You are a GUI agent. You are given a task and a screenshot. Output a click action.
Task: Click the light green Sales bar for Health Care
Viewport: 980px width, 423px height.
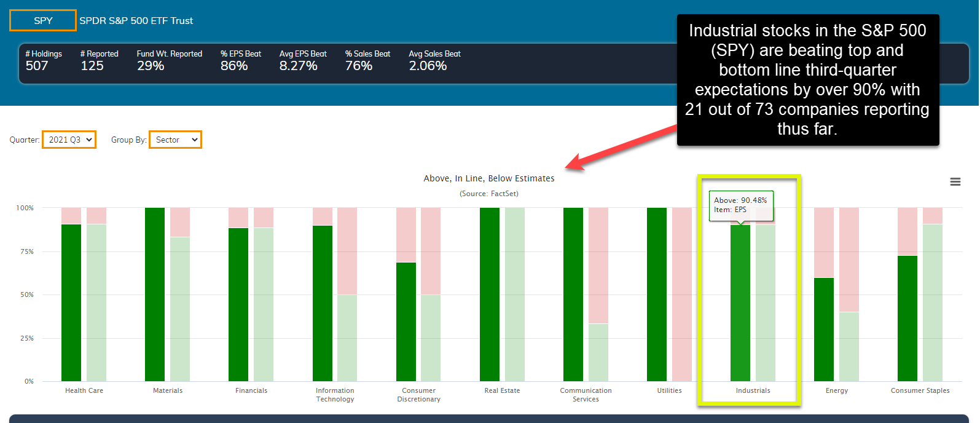96,302
